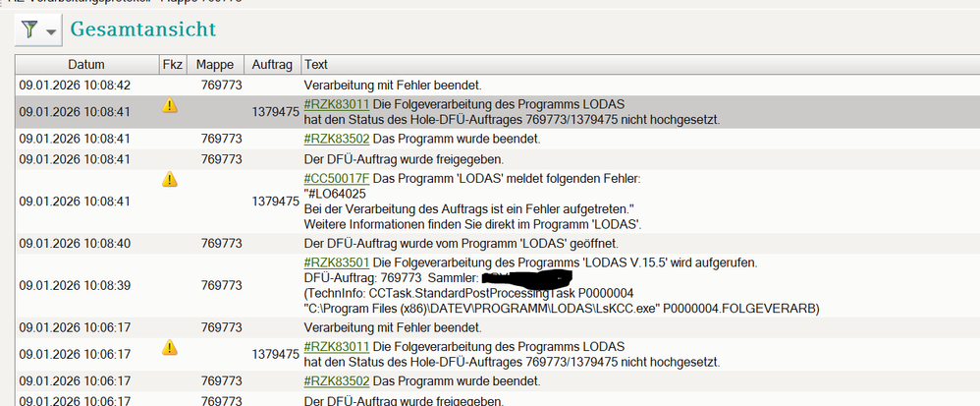Viewport: 980px width, 406px height.
Task: Open the #RZK83501 Folgeverarbeitung link
Action: [x=337, y=262]
